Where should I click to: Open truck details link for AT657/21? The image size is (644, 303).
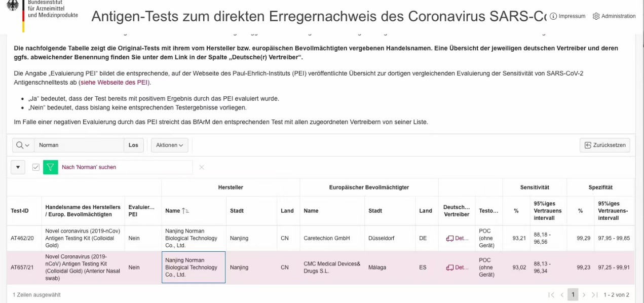[457, 268]
